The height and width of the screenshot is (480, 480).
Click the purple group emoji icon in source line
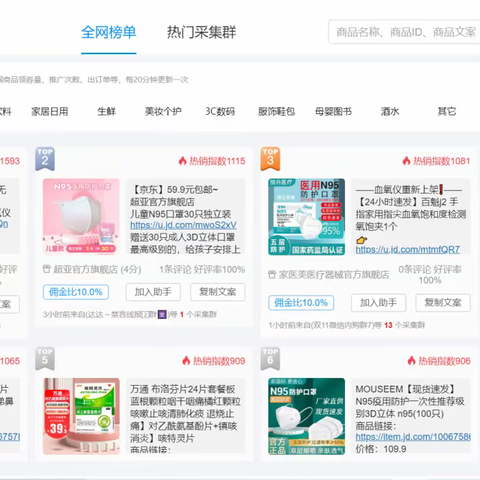(x=162, y=314)
